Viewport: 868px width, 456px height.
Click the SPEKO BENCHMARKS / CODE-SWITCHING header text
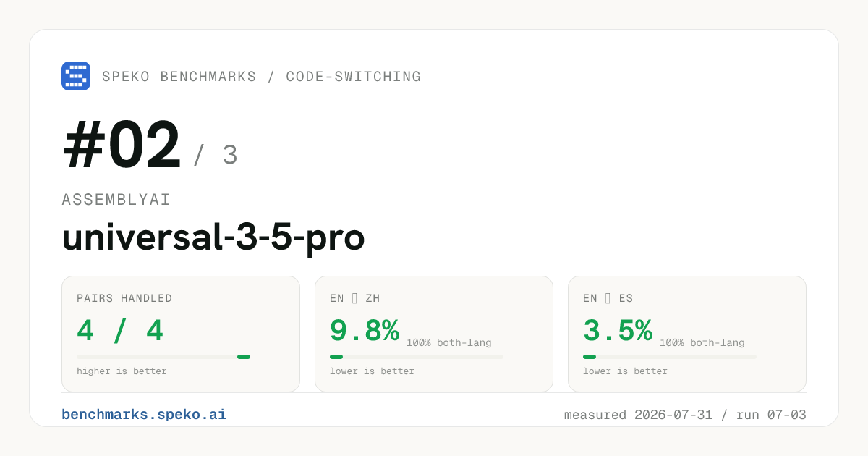coord(261,77)
